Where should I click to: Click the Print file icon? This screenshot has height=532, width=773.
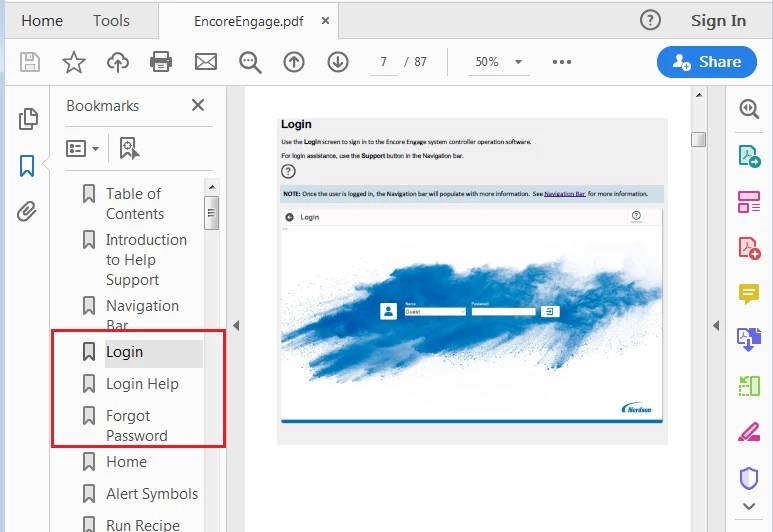161,62
